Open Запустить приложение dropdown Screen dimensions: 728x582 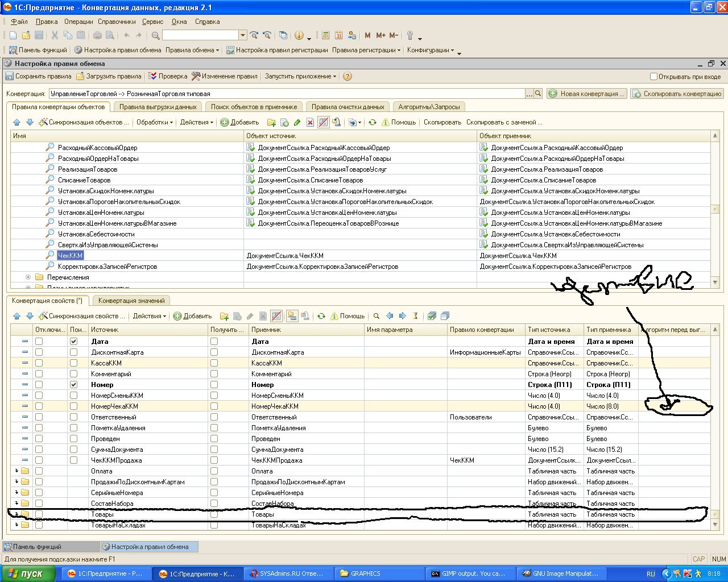pos(300,76)
